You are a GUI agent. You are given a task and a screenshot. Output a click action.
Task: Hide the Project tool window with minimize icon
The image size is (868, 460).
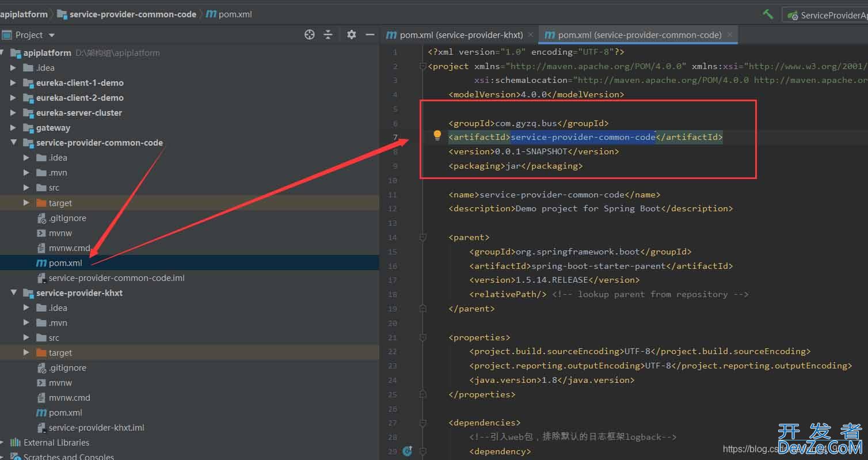pos(370,35)
